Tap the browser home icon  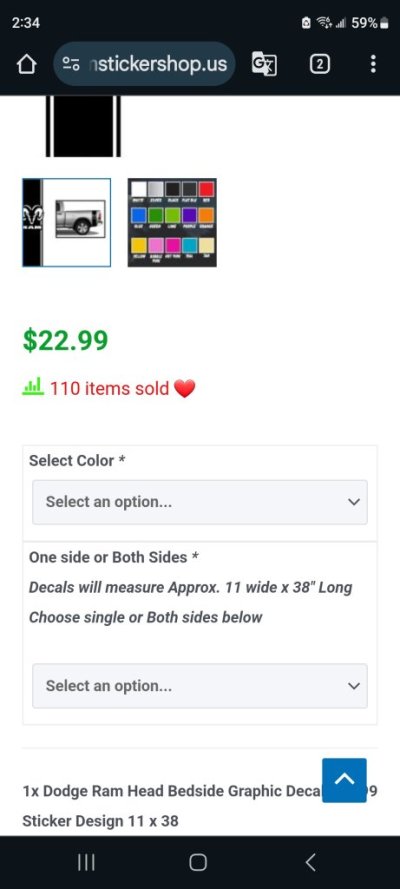pyautogui.click(x=26, y=64)
